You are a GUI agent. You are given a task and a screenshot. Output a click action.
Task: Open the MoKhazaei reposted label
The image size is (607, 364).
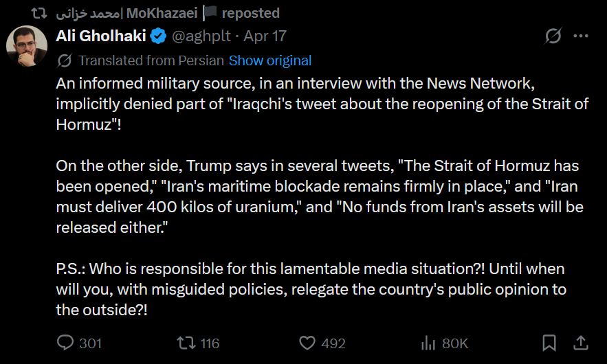pyautogui.click(x=168, y=13)
